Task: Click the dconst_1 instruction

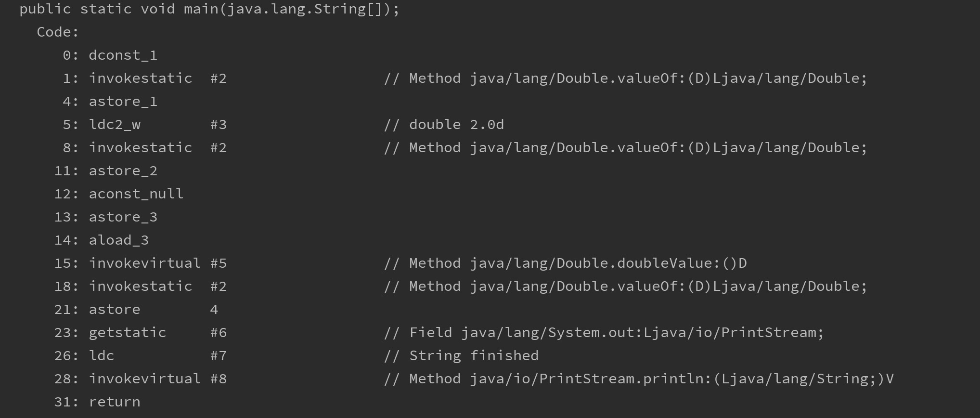Action: point(123,55)
